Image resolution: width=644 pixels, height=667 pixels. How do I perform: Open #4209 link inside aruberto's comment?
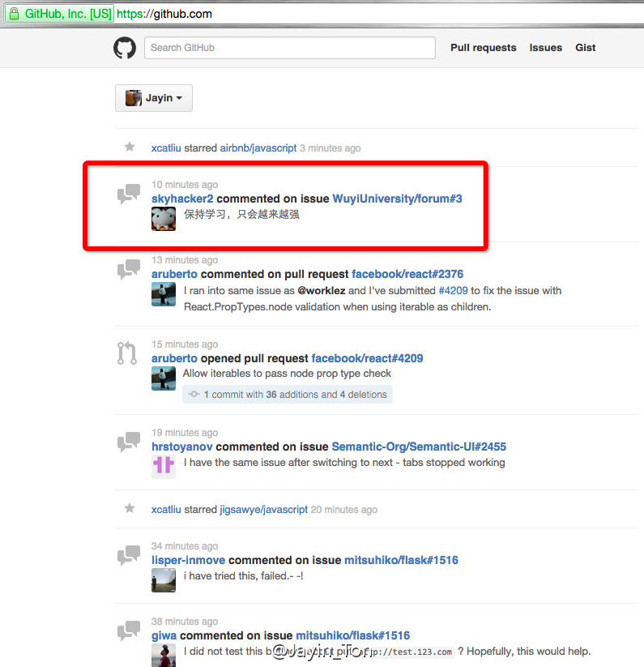(x=453, y=290)
